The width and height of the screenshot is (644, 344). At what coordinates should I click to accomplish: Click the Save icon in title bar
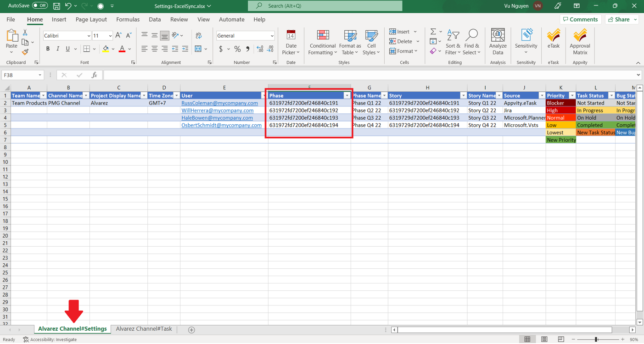tap(56, 6)
